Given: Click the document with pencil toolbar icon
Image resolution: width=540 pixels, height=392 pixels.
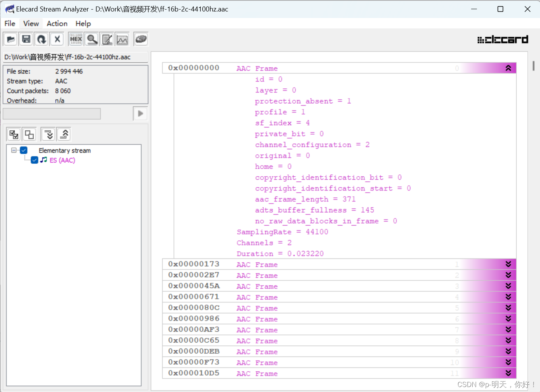Looking at the screenshot, I should [x=107, y=39].
